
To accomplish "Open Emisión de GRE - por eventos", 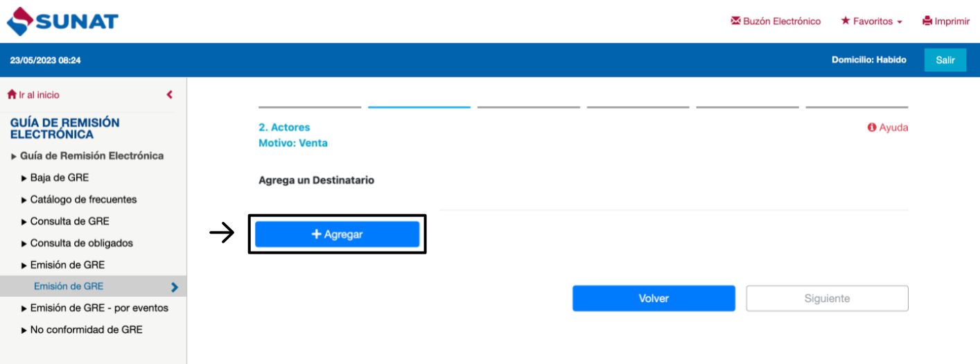I will (x=99, y=308).
